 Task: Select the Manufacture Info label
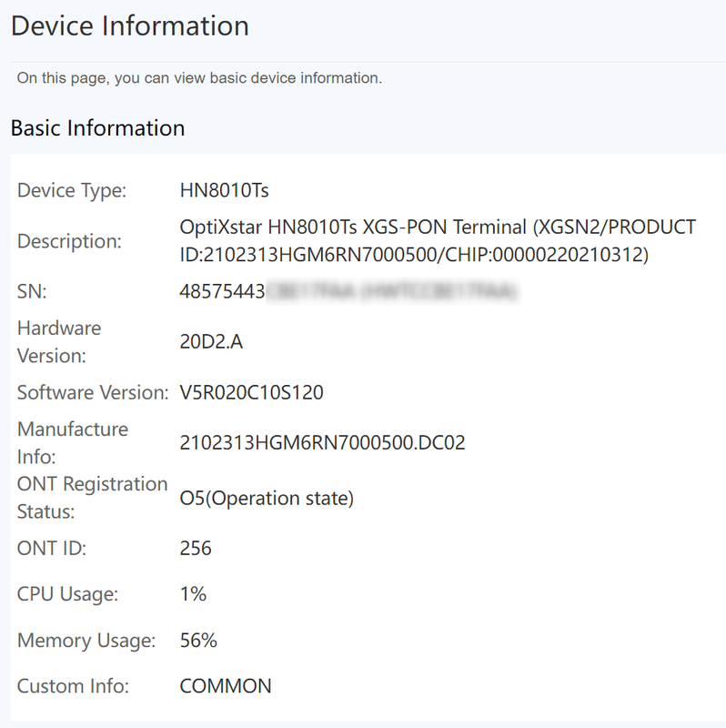coord(73,442)
